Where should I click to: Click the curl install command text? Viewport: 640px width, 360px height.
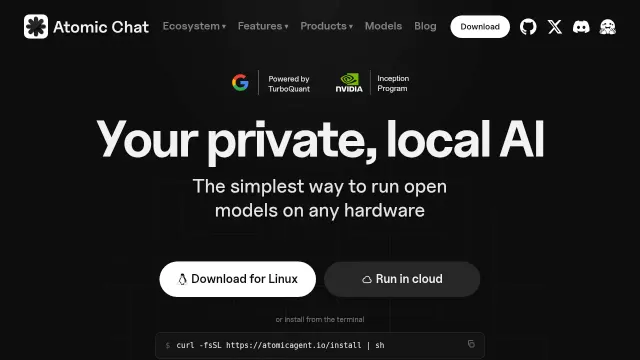(280, 345)
